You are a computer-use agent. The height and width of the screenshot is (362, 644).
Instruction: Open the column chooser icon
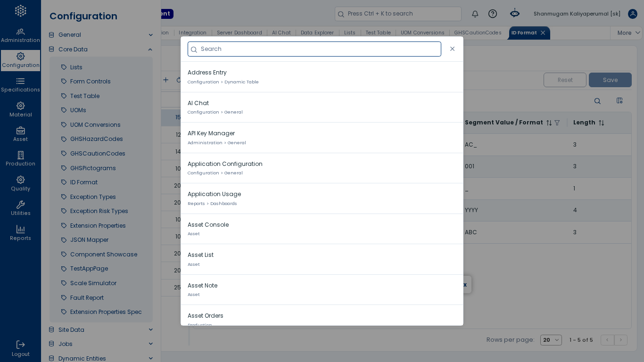coord(619,100)
